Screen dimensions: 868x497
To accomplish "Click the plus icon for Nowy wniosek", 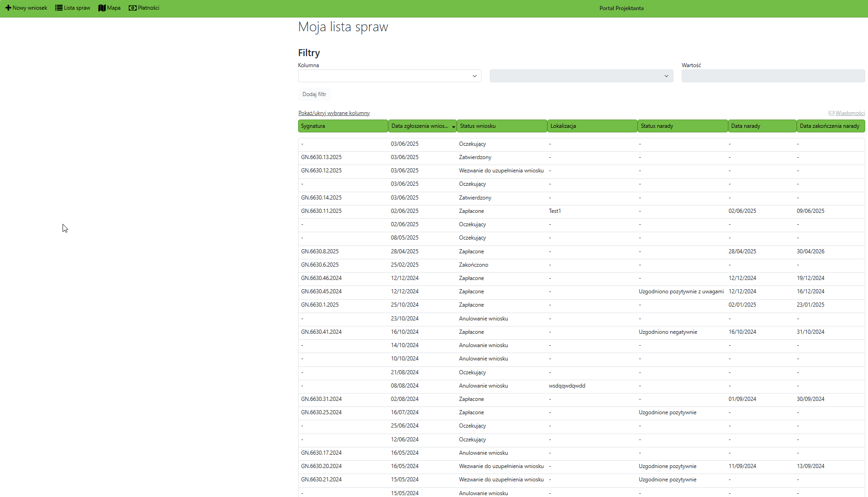I will [8, 8].
